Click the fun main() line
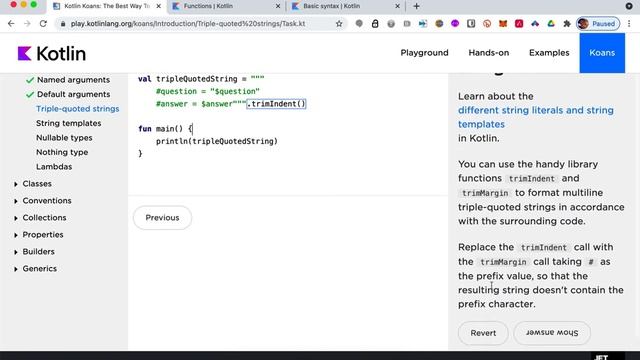The height and width of the screenshot is (360, 640). (165, 129)
